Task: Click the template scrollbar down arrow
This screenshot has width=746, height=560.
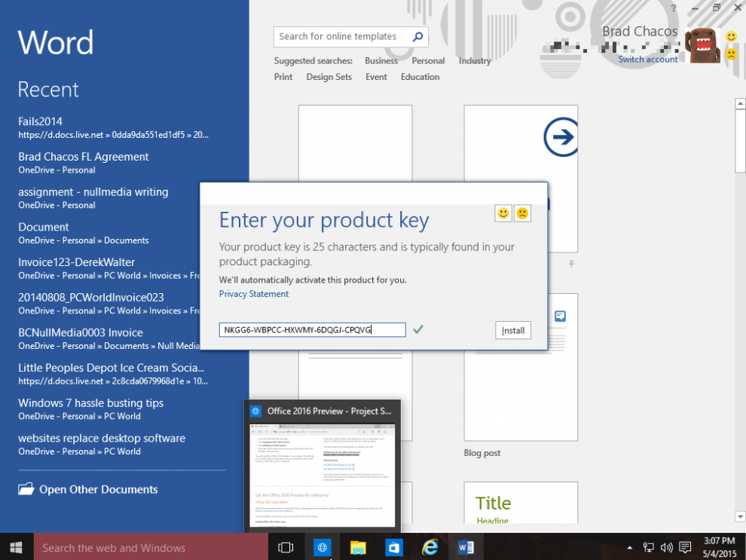Action: coord(740,516)
